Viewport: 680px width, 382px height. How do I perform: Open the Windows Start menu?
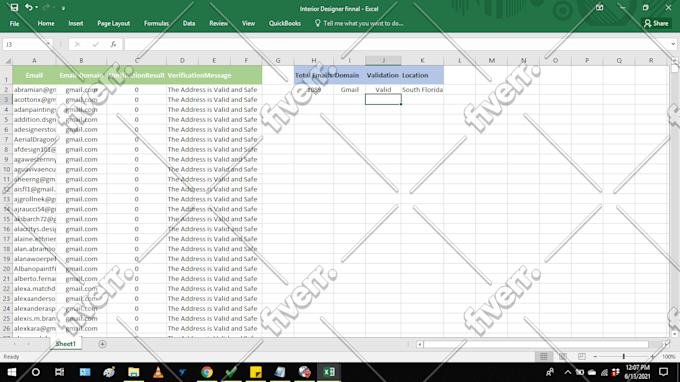(12, 372)
